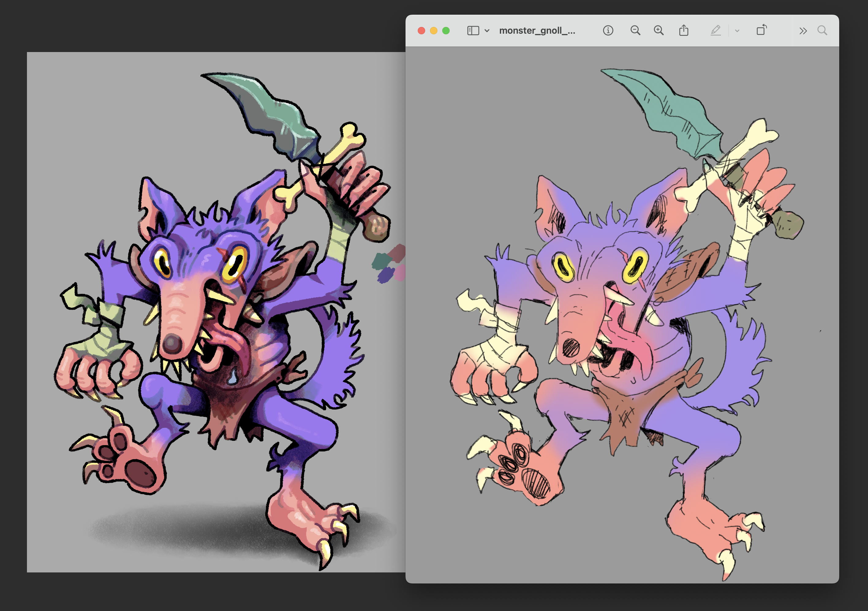Close the Preview window with red button
This screenshot has height=611, width=868.
click(421, 31)
